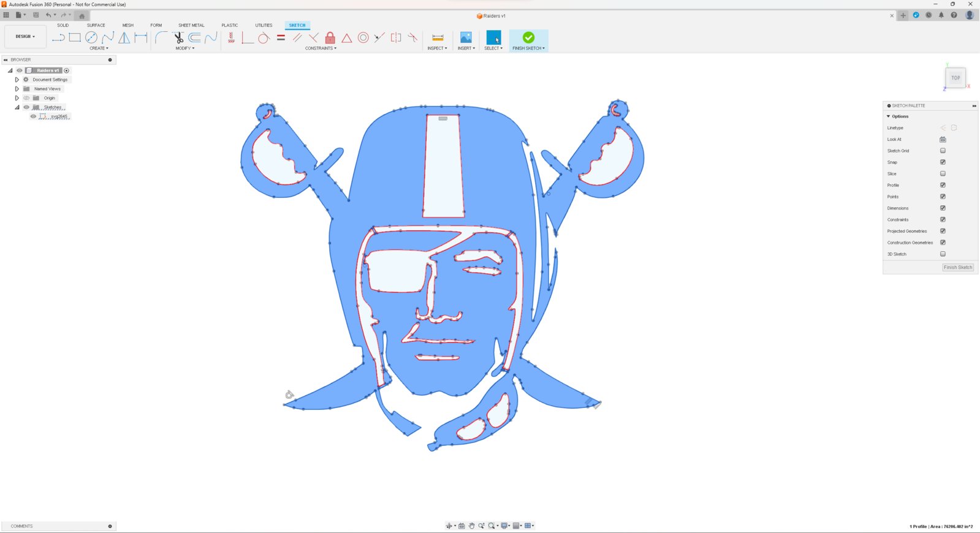The image size is (980, 533).
Task: Uncheck the Dimensions checkbox
Action: [943, 208]
